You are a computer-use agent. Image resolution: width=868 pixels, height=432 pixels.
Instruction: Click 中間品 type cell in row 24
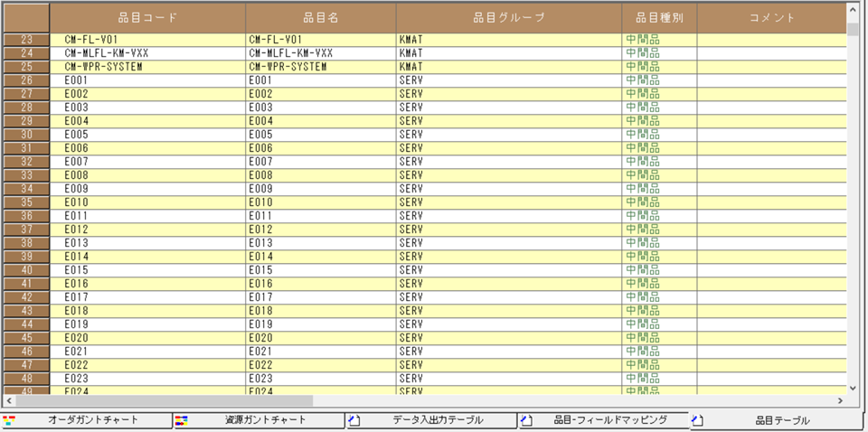click(659, 53)
